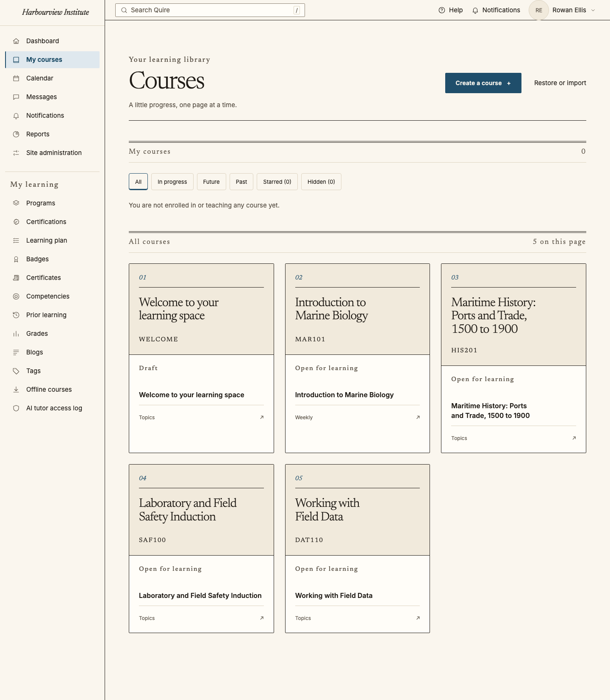Image resolution: width=610 pixels, height=700 pixels.
Task: Click the Draft status on Welcome card
Action: [148, 368]
